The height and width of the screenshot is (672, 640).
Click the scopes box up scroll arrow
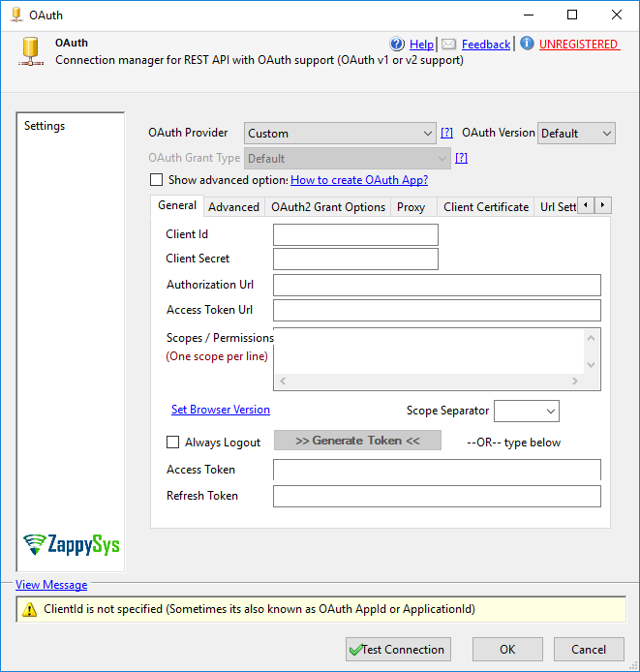592,338
